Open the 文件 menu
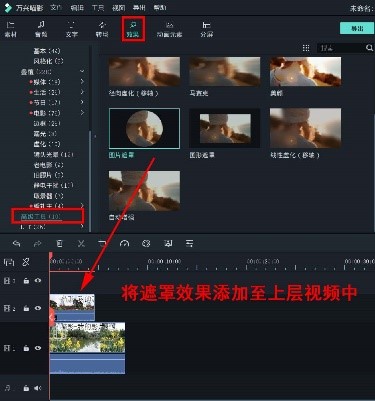Screen dimensions: 375x401 tap(56, 8)
